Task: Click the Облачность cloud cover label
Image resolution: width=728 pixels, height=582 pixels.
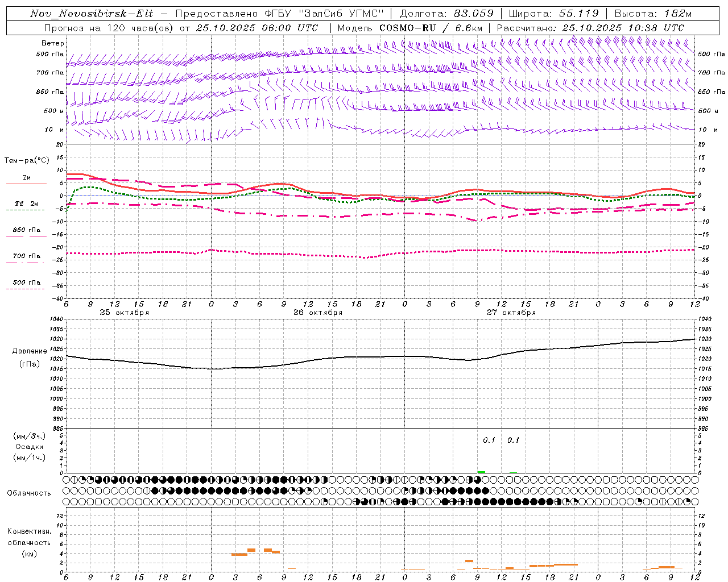Action: [29, 493]
